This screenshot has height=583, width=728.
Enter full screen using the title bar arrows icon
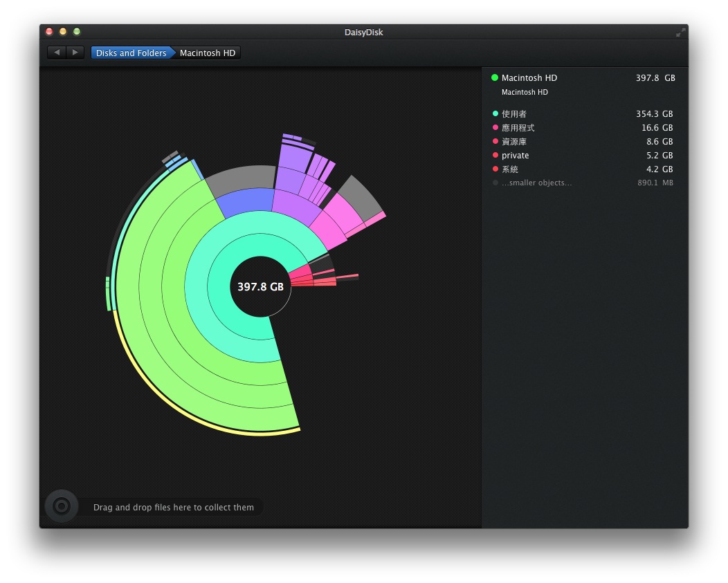coord(680,32)
